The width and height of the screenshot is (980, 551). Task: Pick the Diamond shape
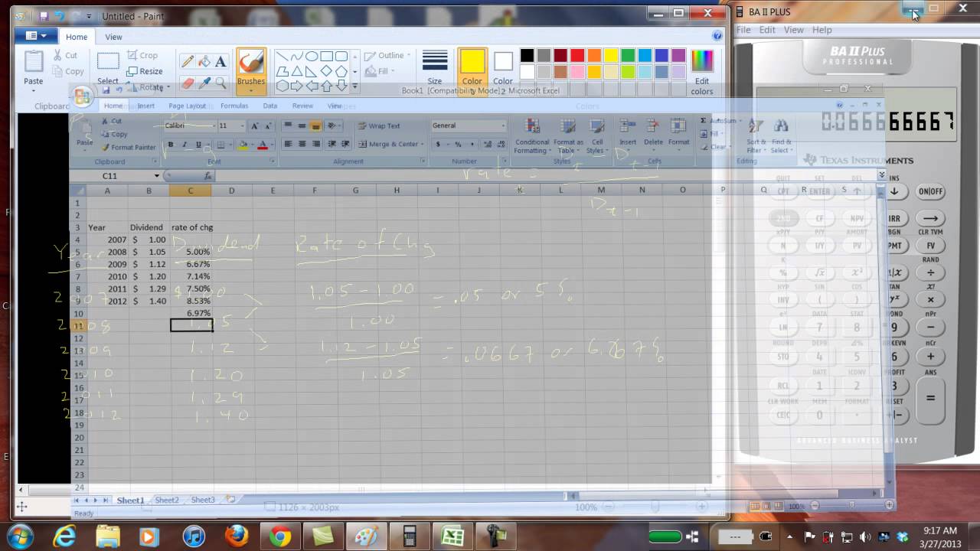[x=326, y=71]
